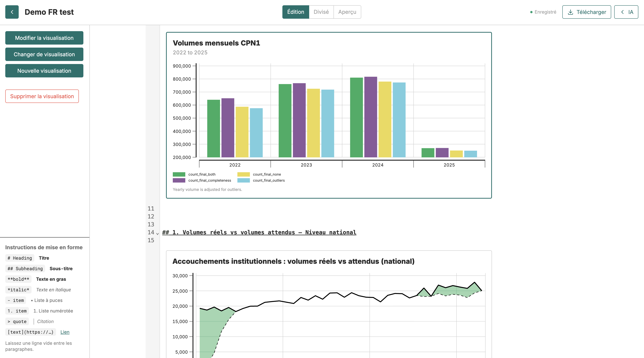The width and height of the screenshot is (644, 358).
Task: Click line number 12 in the gutter
Action: tap(151, 216)
